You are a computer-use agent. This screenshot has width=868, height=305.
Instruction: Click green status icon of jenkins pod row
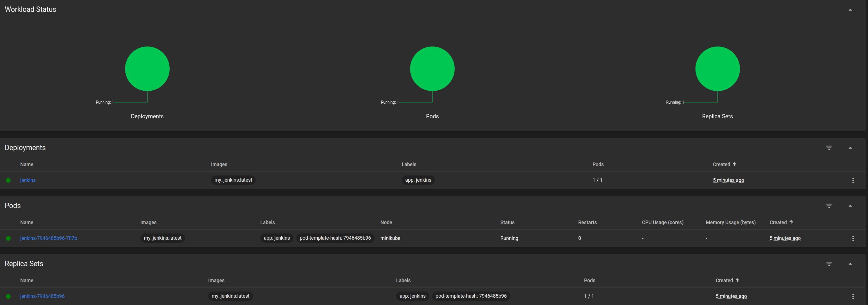pos(8,239)
